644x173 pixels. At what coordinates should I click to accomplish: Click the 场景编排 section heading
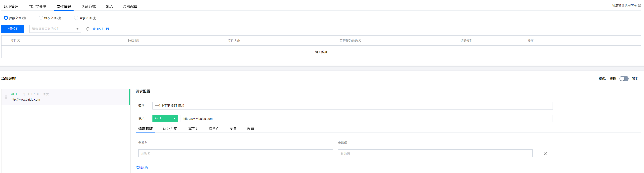(x=9, y=79)
